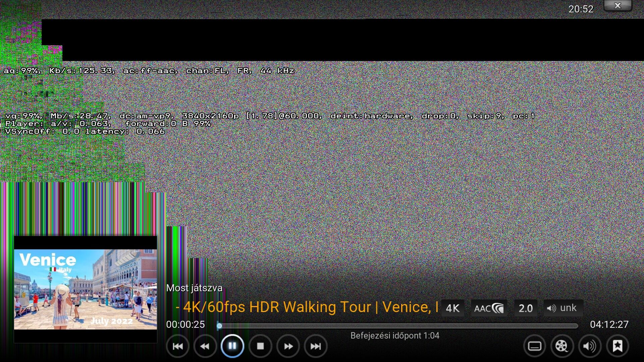Click the clock showing 20:52
This screenshot has height=362, width=644.
581,9
